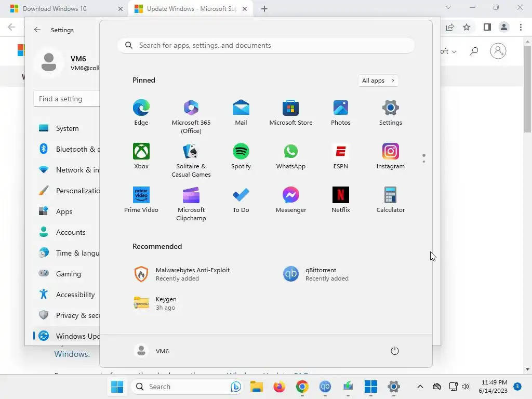This screenshot has height=399, width=532.
Task: Open the pinned Settings gear app
Action: pyautogui.click(x=391, y=113)
